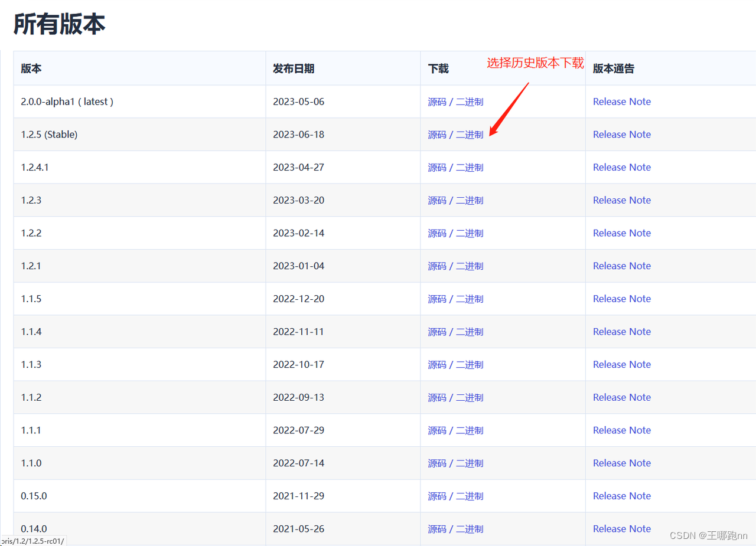756x546 pixels.
Task: View Release Note for version 1.1.5
Action: [x=622, y=299]
